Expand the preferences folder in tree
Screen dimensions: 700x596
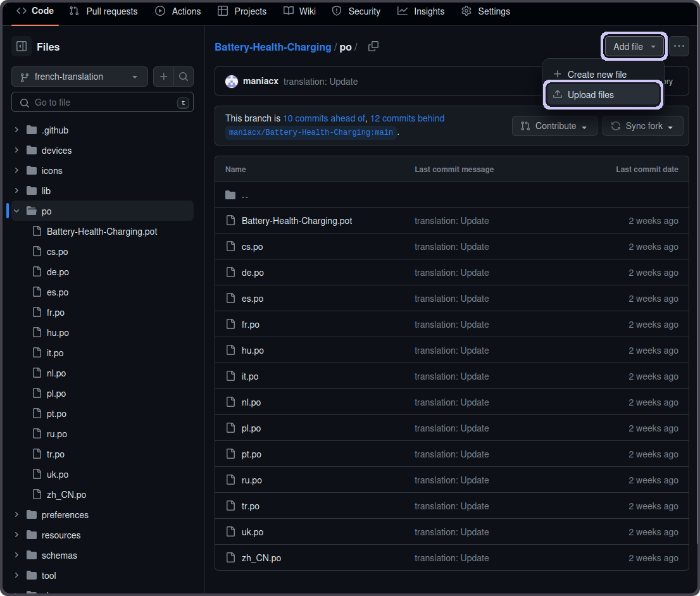tap(16, 515)
